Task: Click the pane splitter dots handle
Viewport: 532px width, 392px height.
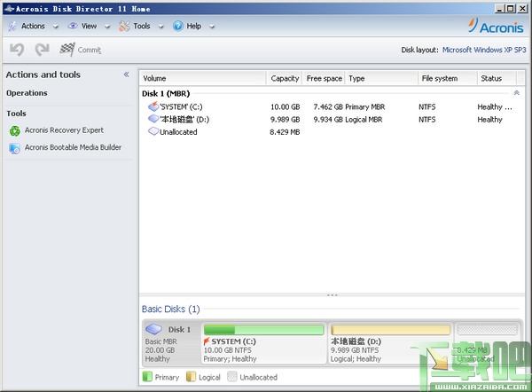Action: pos(332,295)
